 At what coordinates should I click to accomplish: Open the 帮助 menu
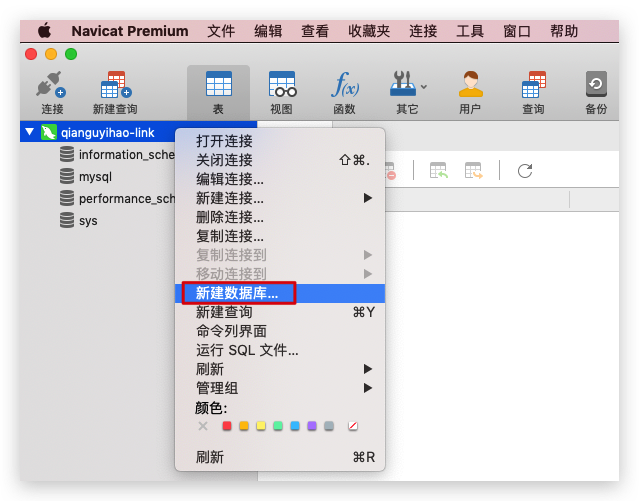coord(564,31)
